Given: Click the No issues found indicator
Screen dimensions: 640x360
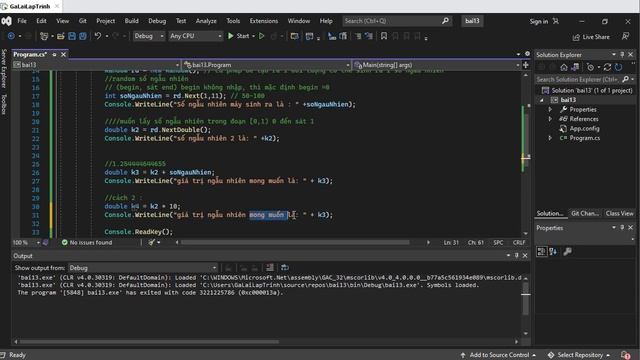Looking at the screenshot, I should point(87,242).
